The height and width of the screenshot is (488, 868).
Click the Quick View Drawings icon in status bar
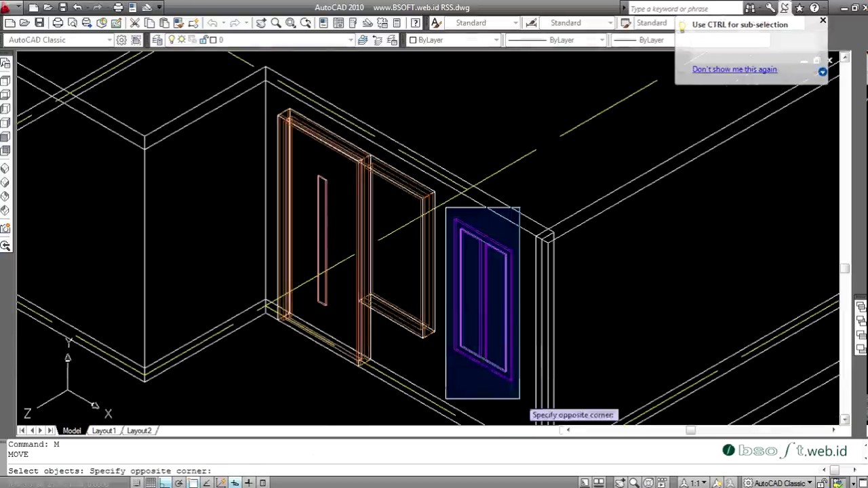point(599,483)
